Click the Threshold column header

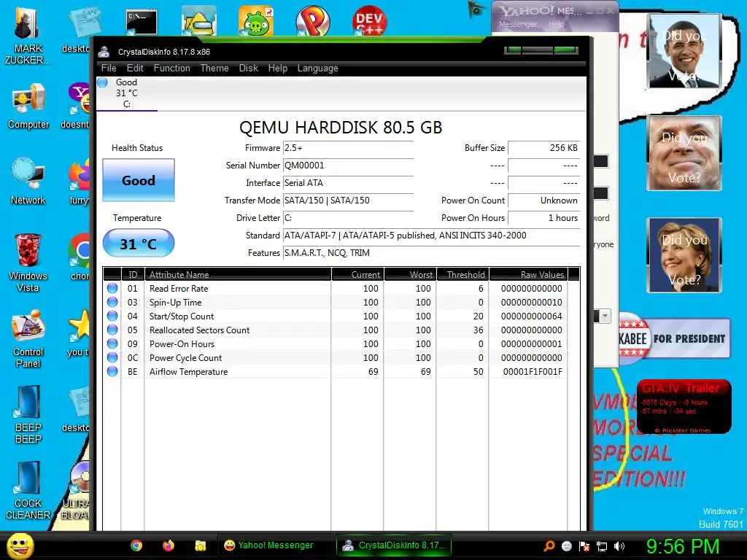[x=462, y=274]
